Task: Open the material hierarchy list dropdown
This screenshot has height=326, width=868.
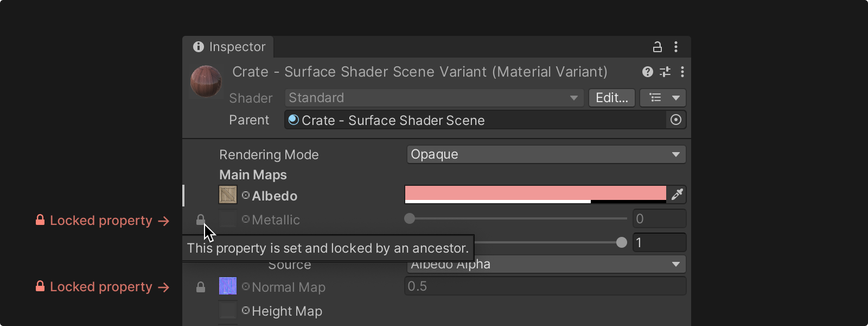Action: (663, 98)
